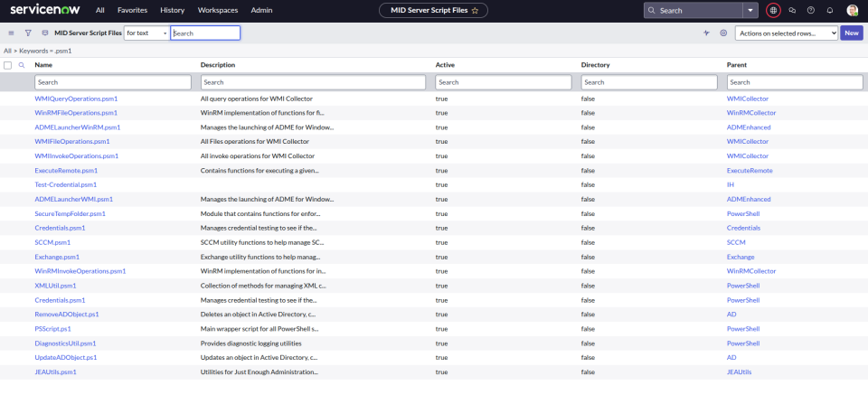Open the list context menu hamburger icon
868x395 pixels.
pyautogui.click(x=11, y=33)
